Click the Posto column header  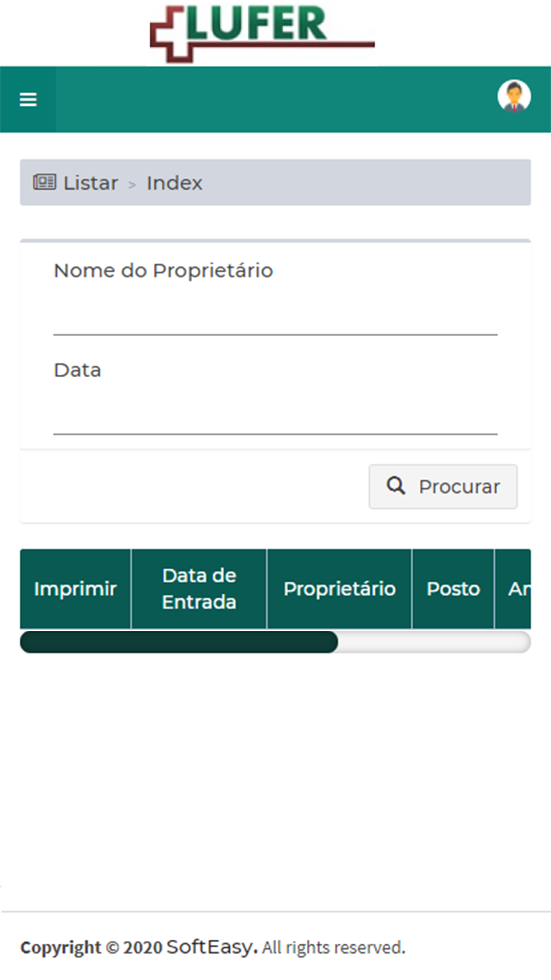tap(453, 589)
